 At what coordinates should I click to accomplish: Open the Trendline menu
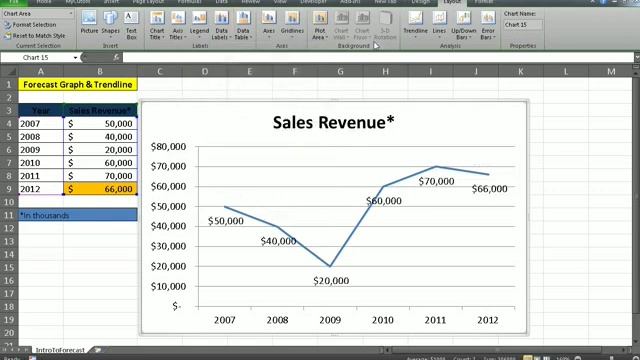pyautogui.click(x=416, y=25)
